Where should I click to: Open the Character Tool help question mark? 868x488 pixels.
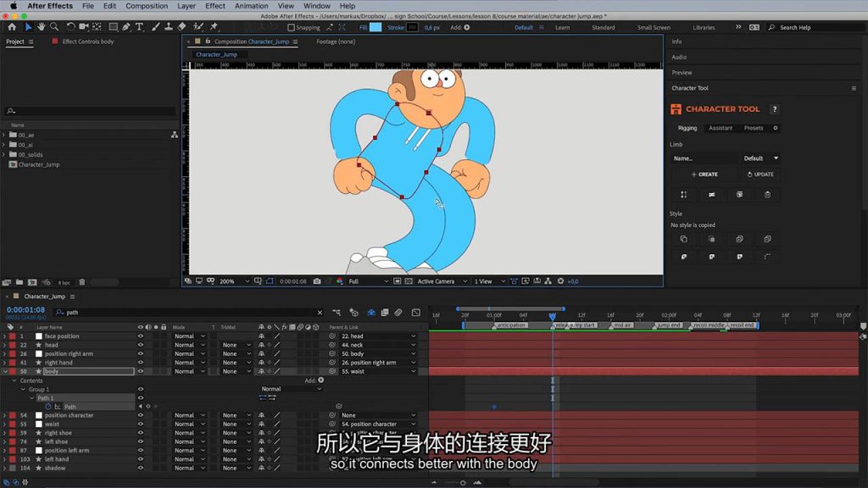(x=775, y=109)
